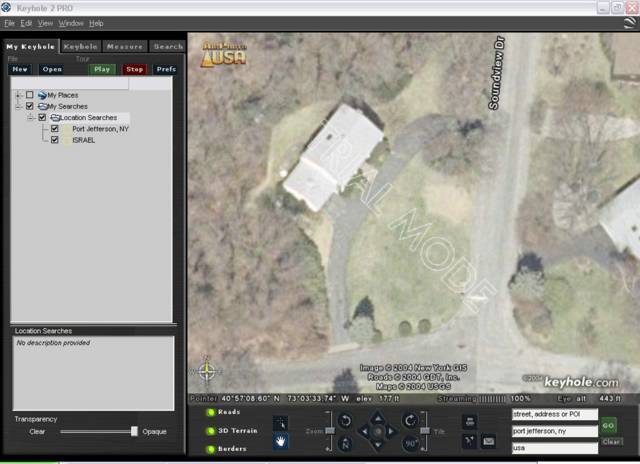This screenshot has width=640, height=464.
Task: Click the Transparency slider handle
Action: (134, 431)
